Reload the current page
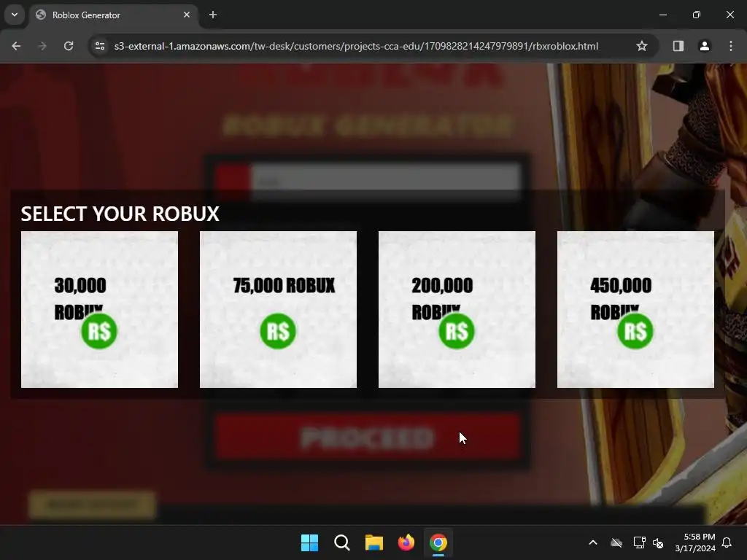Screen dimensions: 747x560 click(x=69, y=46)
